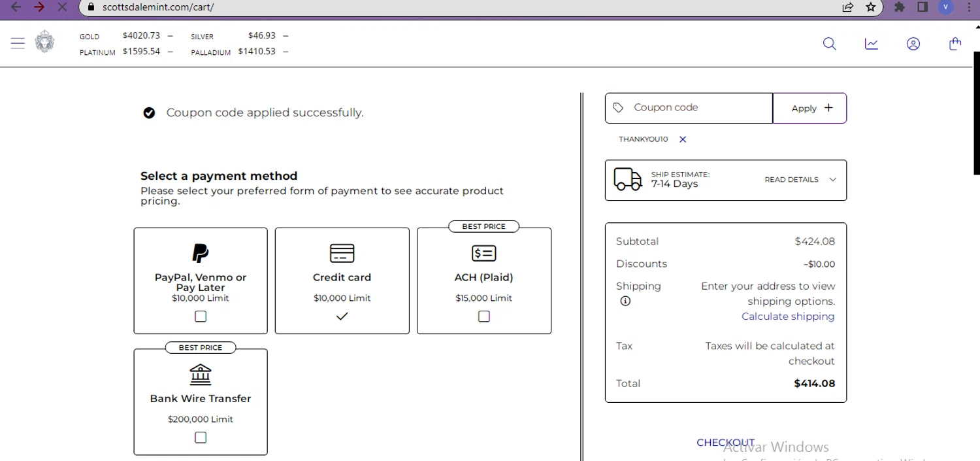Click the silver price $46.93
This screenshot has height=461, width=980.
[261, 35]
